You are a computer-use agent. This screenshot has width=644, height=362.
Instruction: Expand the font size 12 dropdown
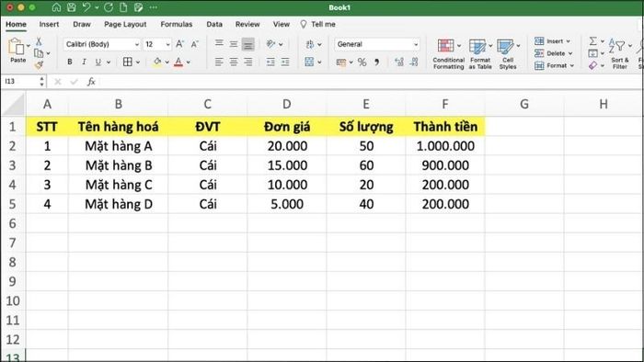click(x=157, y=44)
